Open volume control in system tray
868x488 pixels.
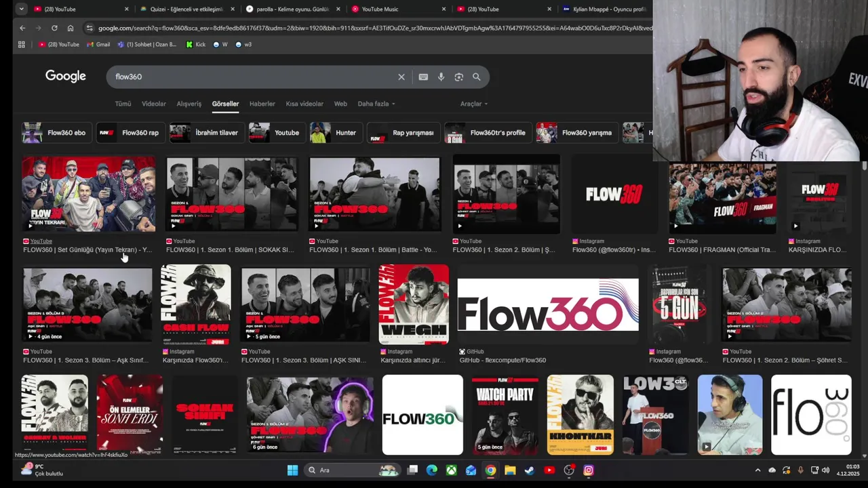coord(825,470)
